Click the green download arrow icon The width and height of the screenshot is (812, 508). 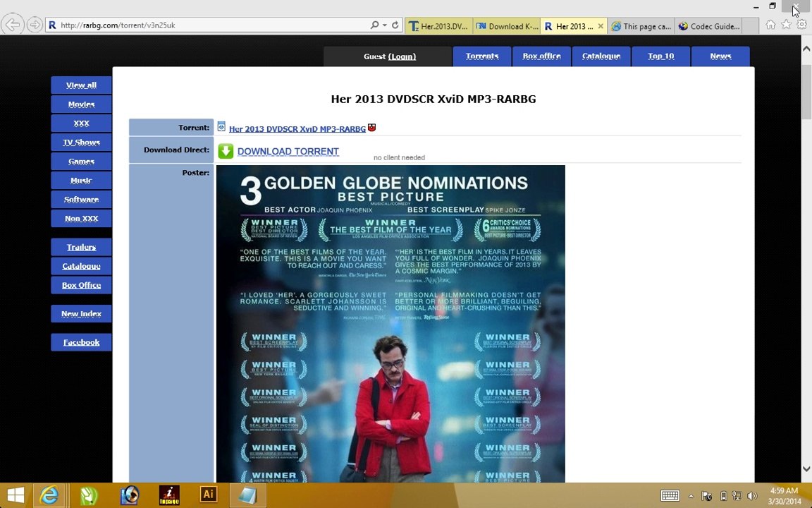tap(226, 151)
